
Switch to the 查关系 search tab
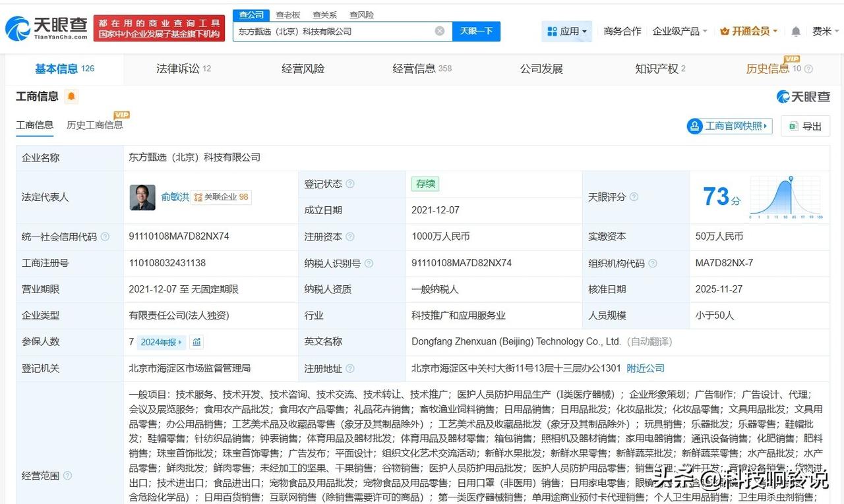pyautogui.click(x=325, y=14)
